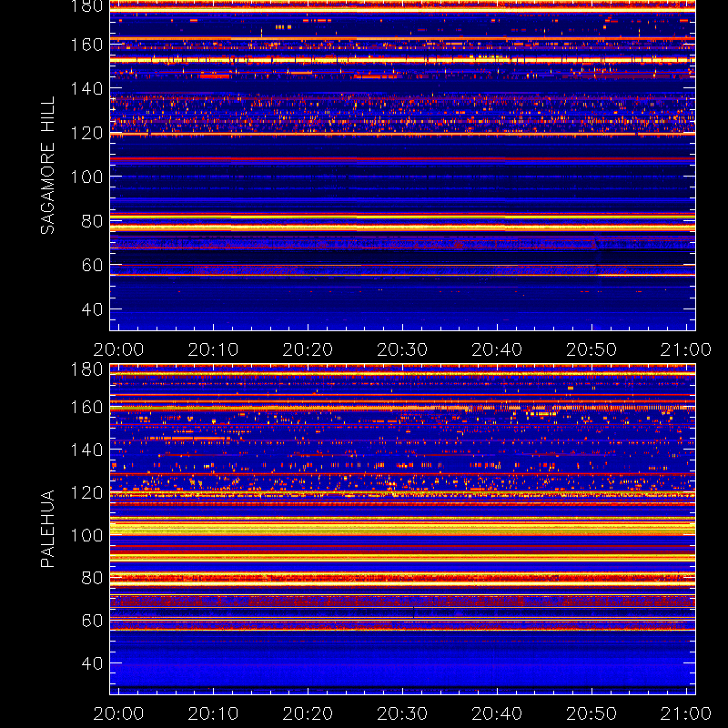Click the 20:30 time label under Sagamore Hill plot
The height and width of the screenshot is (728, 728).
[x=402, y=349]
